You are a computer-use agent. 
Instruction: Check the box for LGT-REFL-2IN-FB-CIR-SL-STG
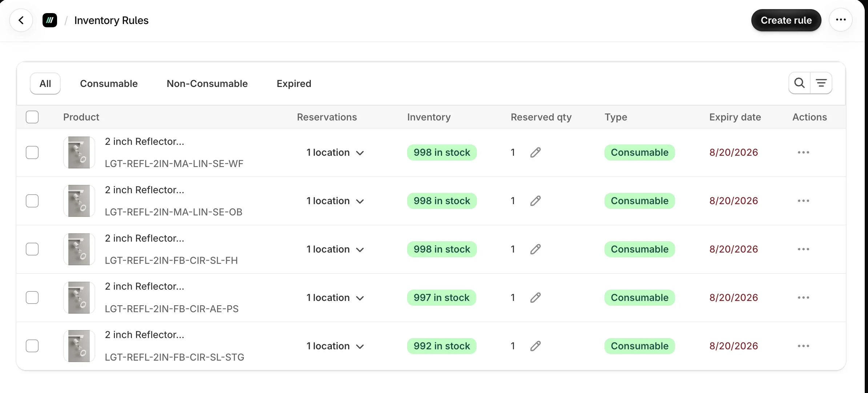point(32,346)
